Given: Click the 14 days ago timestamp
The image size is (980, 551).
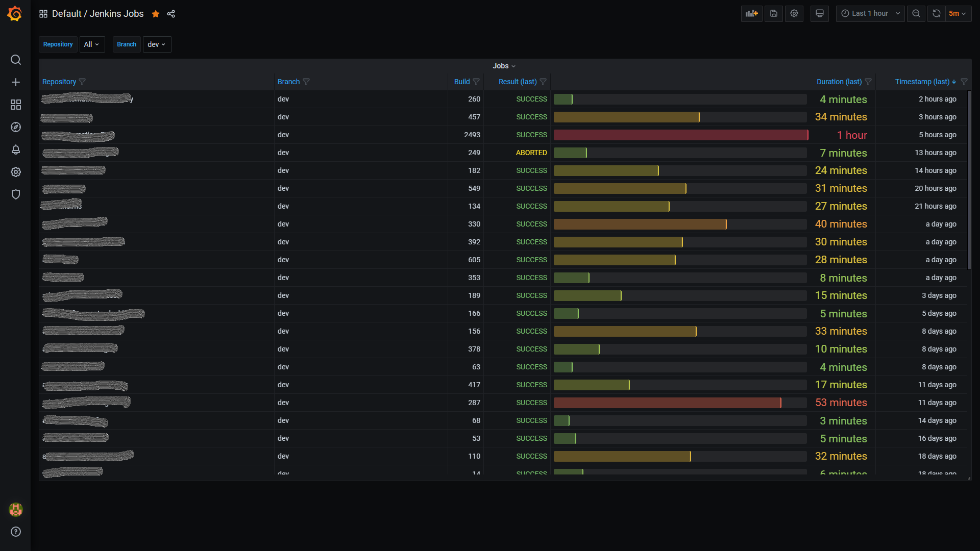Looking at the screenshot, I should click(937, 420).
